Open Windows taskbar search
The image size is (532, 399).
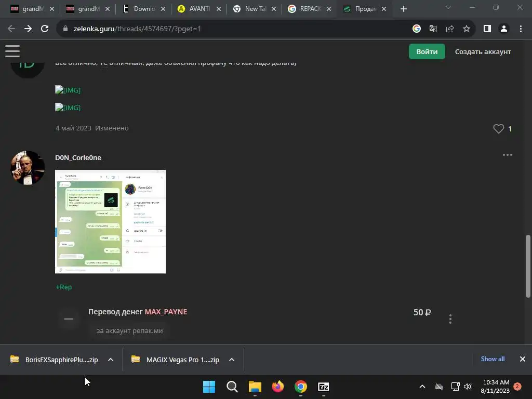232,387
